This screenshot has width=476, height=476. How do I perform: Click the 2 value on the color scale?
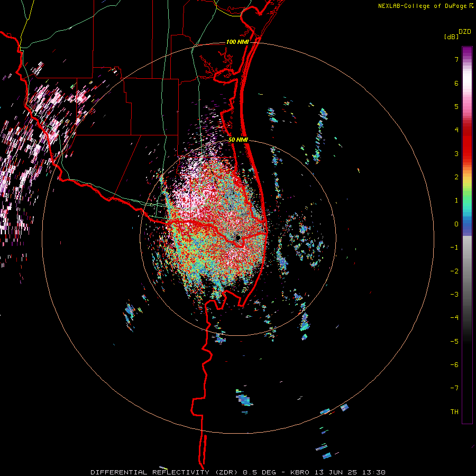[456, 177]
